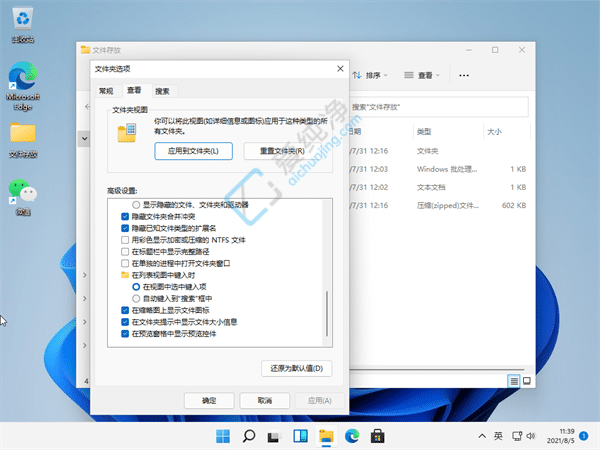600x450 pixels.
Task: Expand fourth navigation pane tree chevron
Action: [x=85, y=345]
